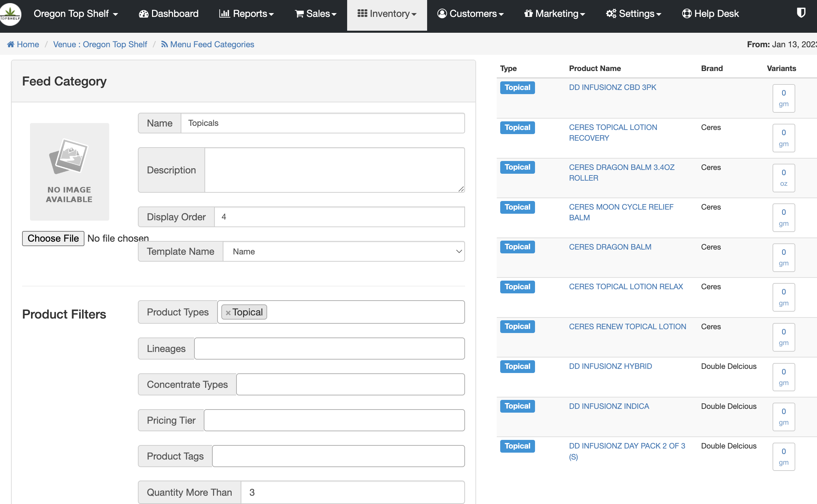Click the Oregon Top Shelf logo icon

pyautogui.click(x=10, y=14)
